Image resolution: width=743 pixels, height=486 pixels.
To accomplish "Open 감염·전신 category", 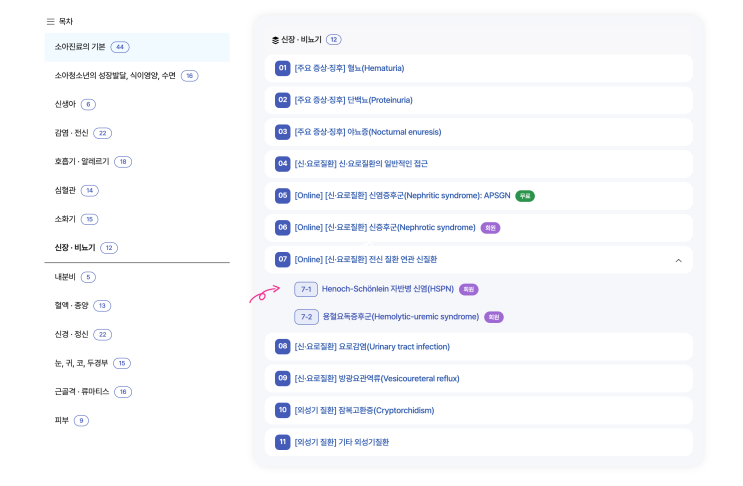I will pyautogui.click(x=137, y=133).
